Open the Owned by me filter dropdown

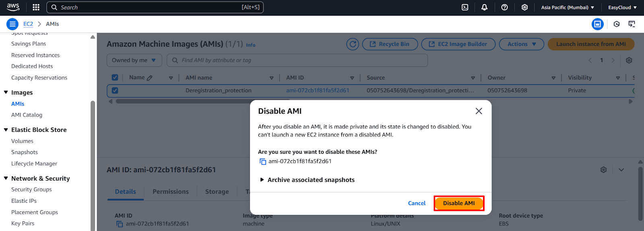134,60
